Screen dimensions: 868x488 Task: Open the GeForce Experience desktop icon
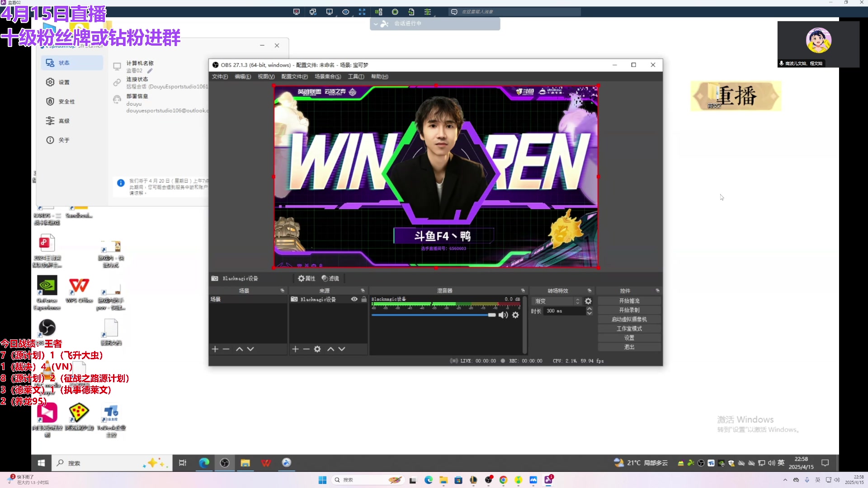[47, 293]
